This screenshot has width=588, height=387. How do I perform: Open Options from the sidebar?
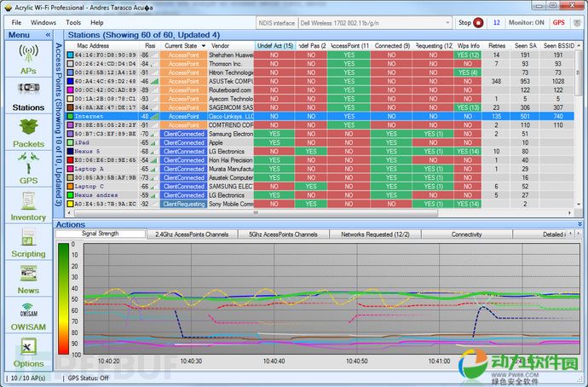click(x=27, y=350)
